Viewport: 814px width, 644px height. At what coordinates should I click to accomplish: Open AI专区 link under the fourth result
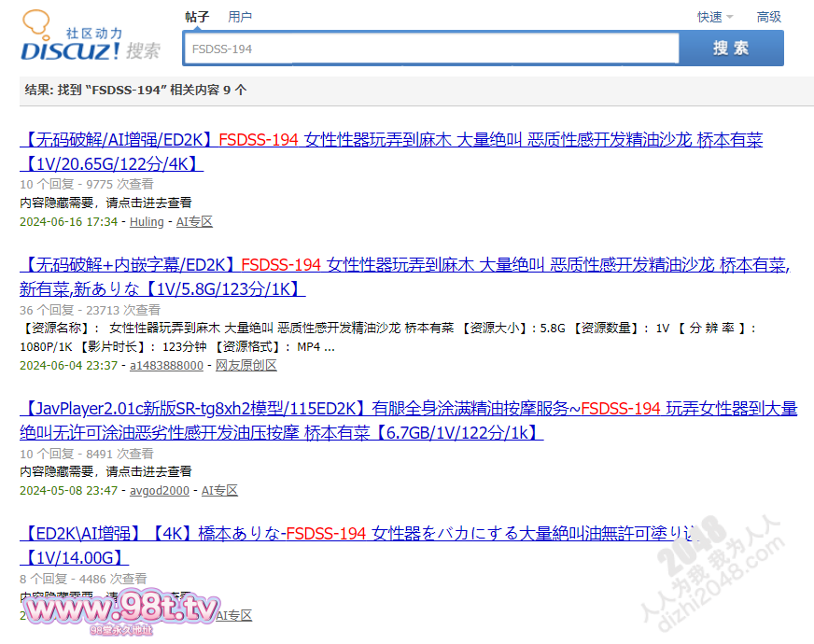(x=233, y=615)
